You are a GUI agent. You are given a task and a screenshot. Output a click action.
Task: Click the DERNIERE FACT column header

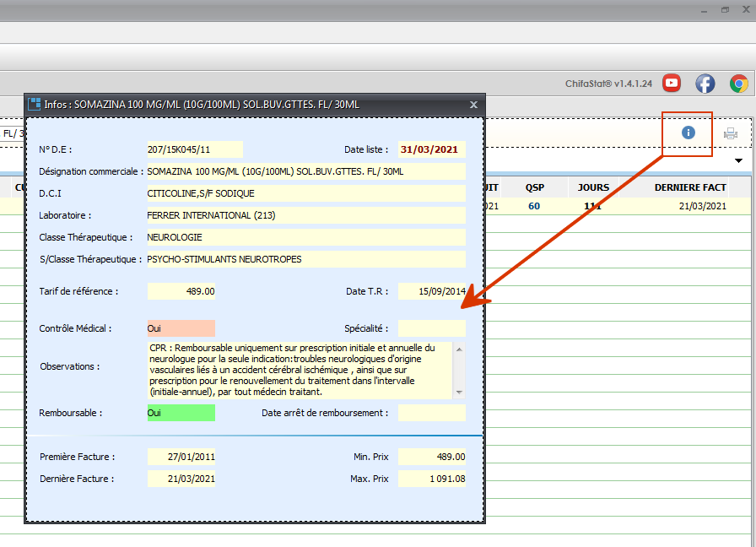tap(690, 187)
